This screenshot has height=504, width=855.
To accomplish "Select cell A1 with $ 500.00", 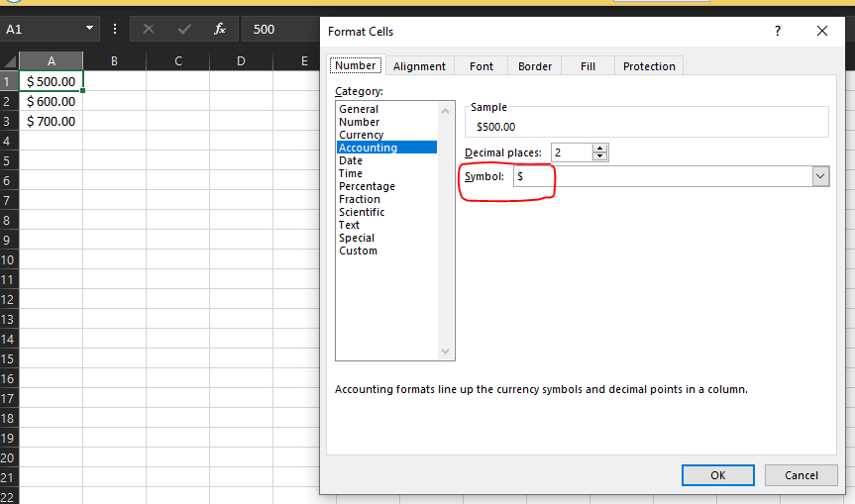I will [51, 81].
